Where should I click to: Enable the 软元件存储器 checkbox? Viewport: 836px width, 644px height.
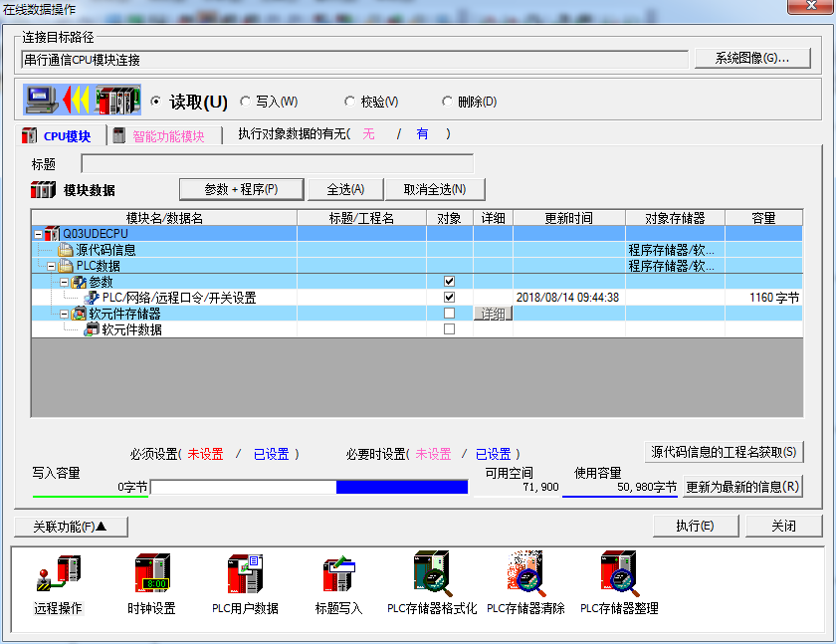pyautogui.click(x=449, y=314)
